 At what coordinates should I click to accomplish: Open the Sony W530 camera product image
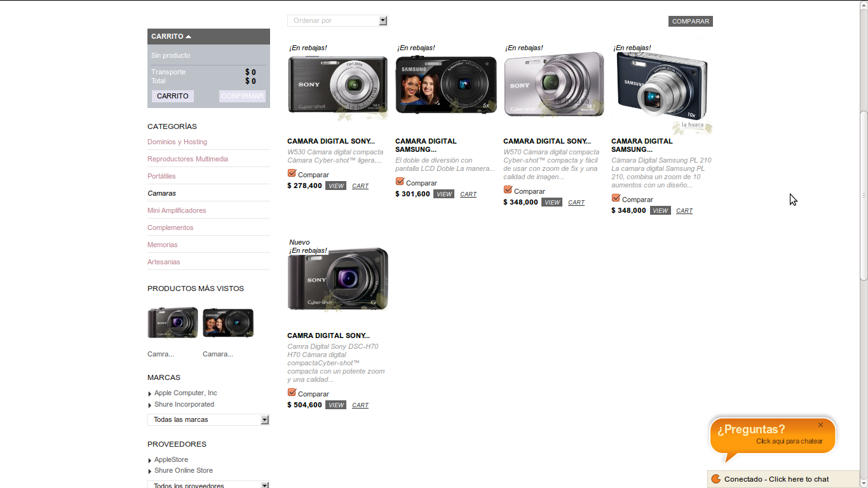(x=337, y=86)
